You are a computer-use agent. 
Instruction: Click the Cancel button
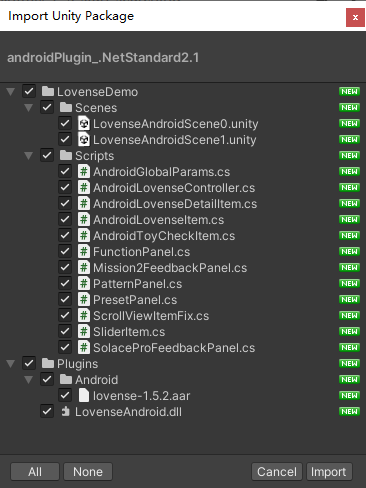point(277,472)
